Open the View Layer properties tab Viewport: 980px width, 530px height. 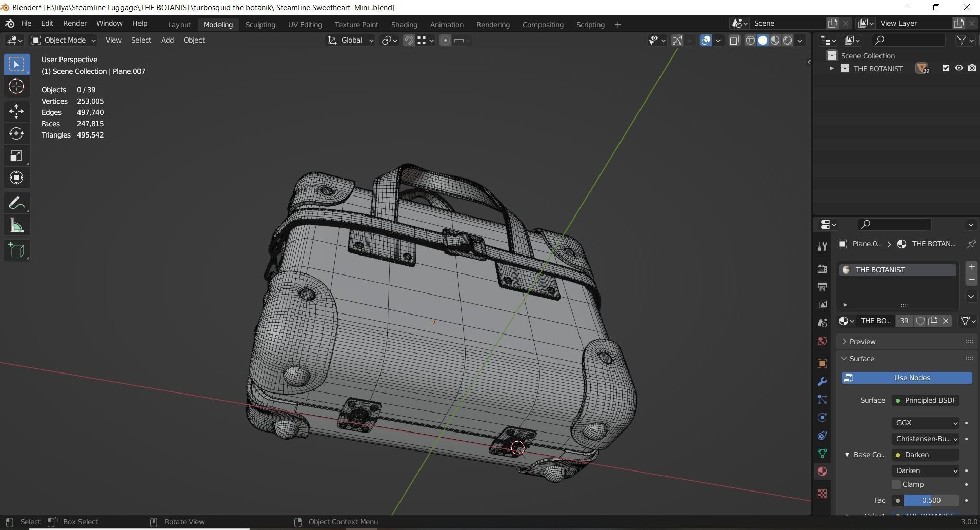click(822, 305)
